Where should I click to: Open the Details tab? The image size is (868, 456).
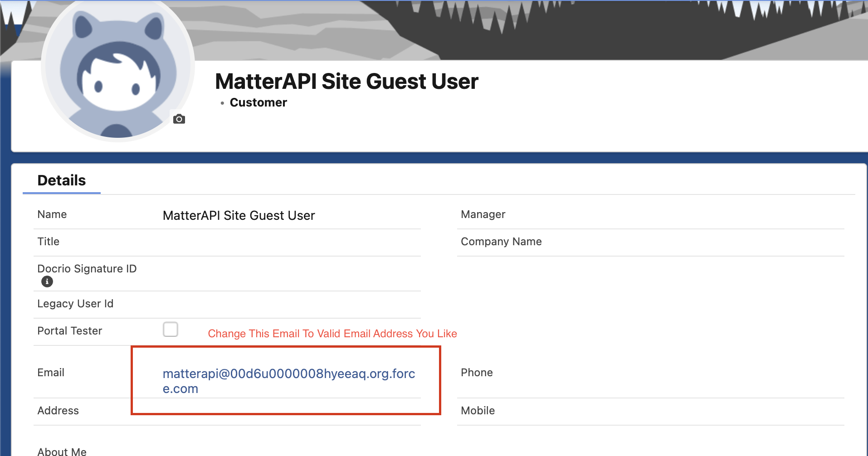pyautogui.click(x=62, y=180)
